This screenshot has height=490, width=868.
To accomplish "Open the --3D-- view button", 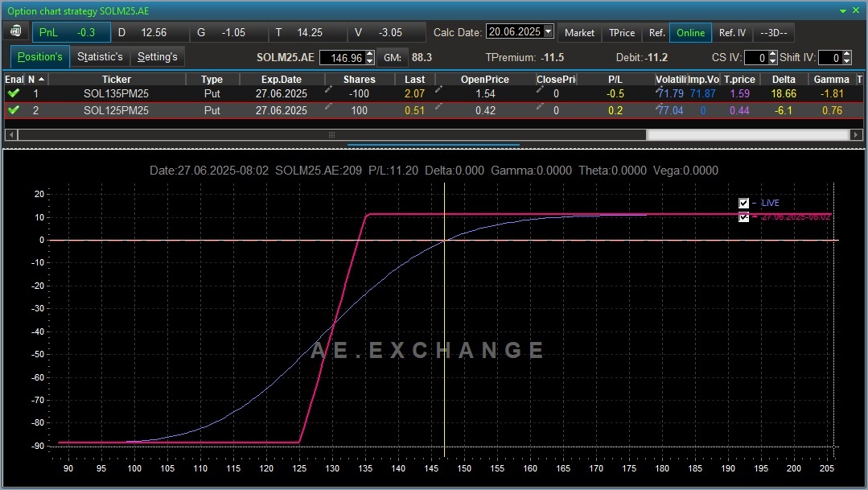I will (x=774, y=33).
